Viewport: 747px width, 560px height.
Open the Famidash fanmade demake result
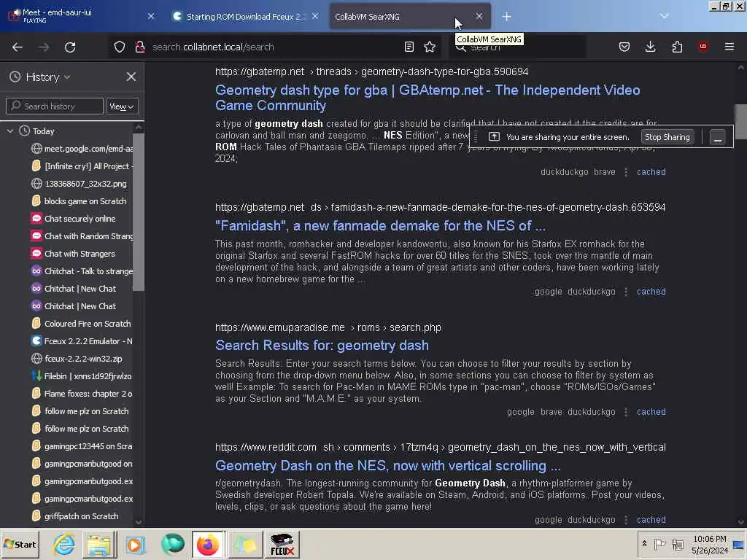[380, 226]
